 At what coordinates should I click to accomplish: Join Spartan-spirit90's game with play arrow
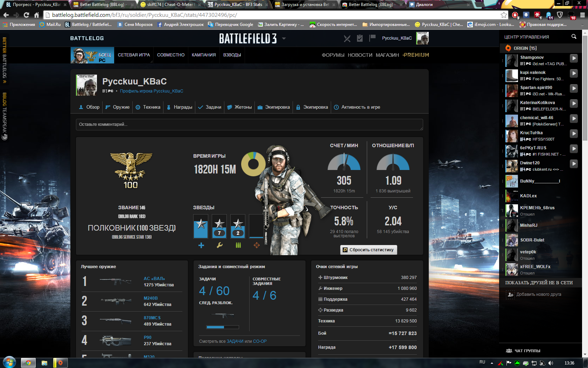574,88
